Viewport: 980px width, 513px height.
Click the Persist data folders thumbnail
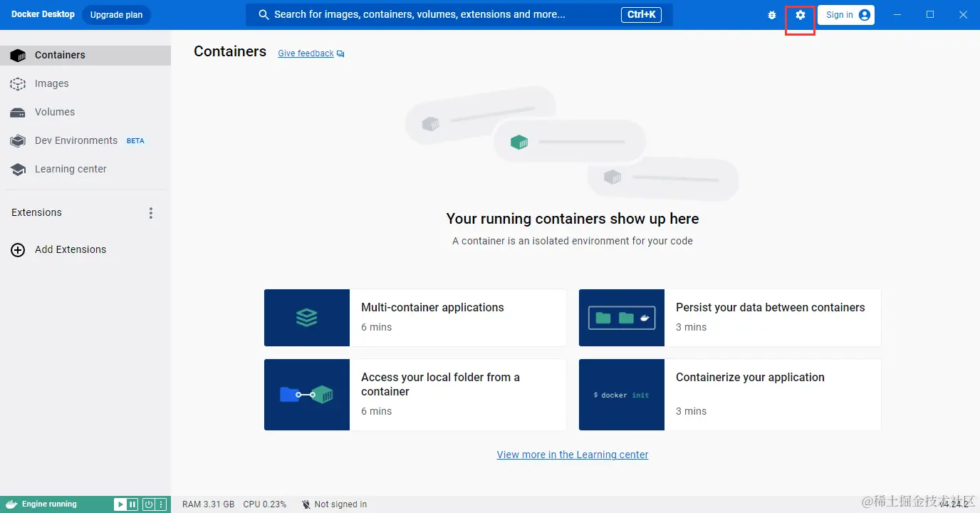pyautogui.click(x=622, y=318)
